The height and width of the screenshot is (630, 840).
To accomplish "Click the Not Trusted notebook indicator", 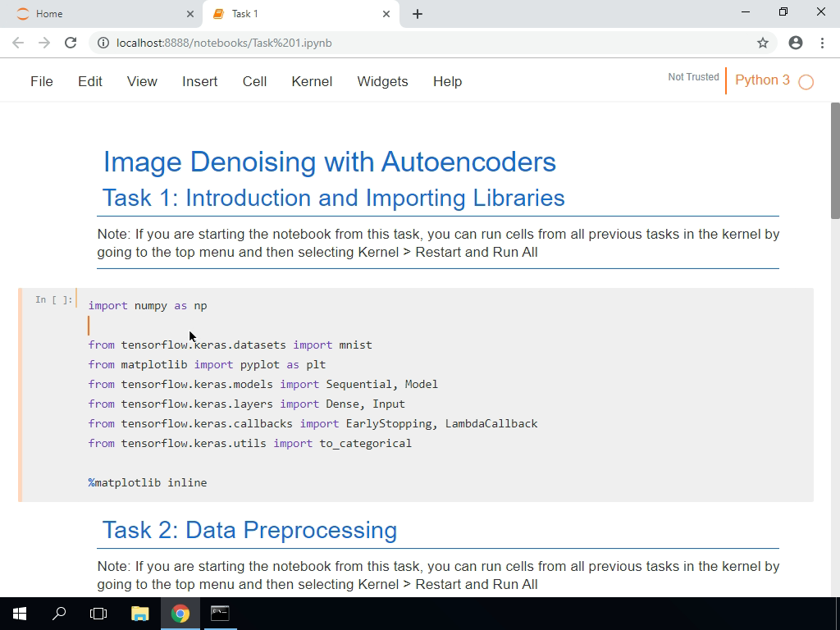I will tap(693, 76).
